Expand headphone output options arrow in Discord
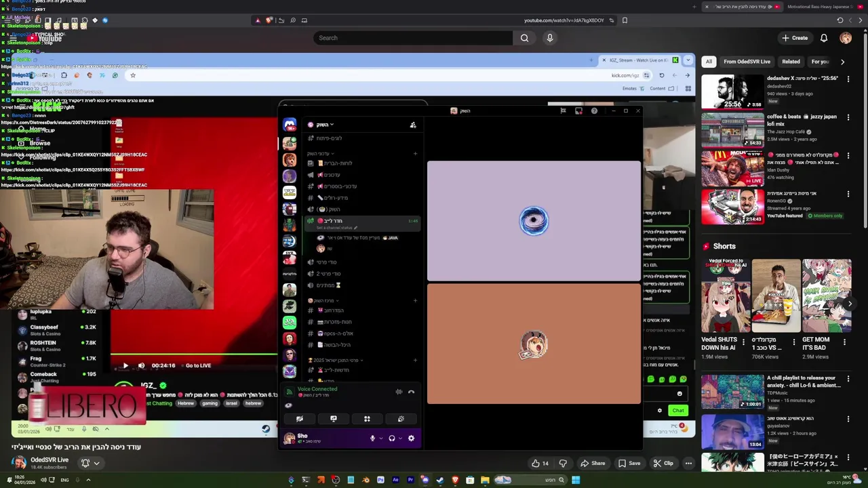The width and height of the screenshot is (868, 488). coord(400,439)
